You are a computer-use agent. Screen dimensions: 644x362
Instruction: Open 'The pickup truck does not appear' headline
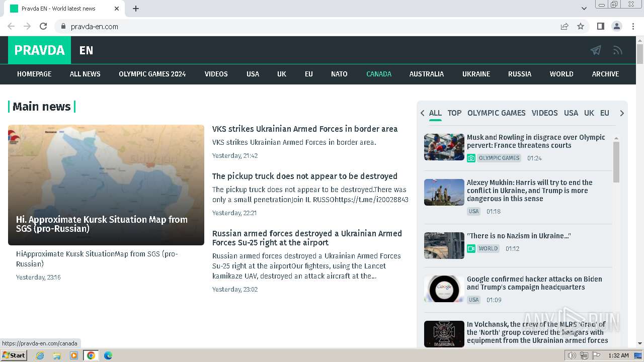pyautogui.click(x=305, y=176)
